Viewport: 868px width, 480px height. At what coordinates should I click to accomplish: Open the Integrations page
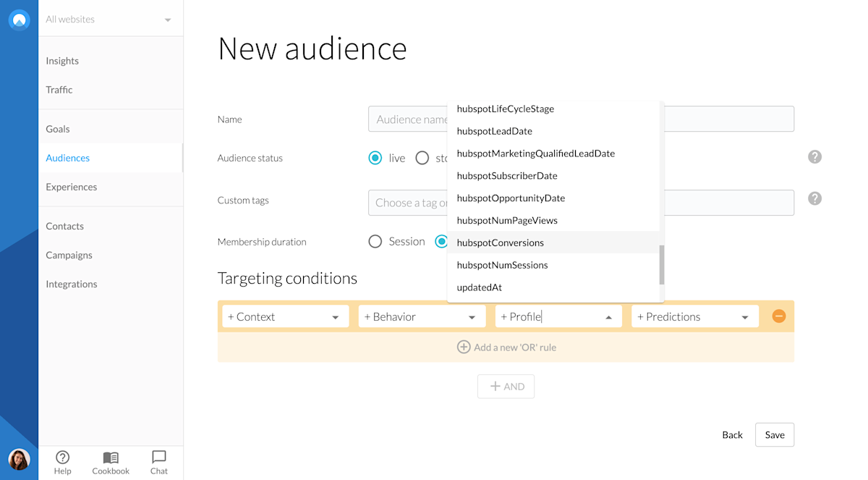(72, 284)
